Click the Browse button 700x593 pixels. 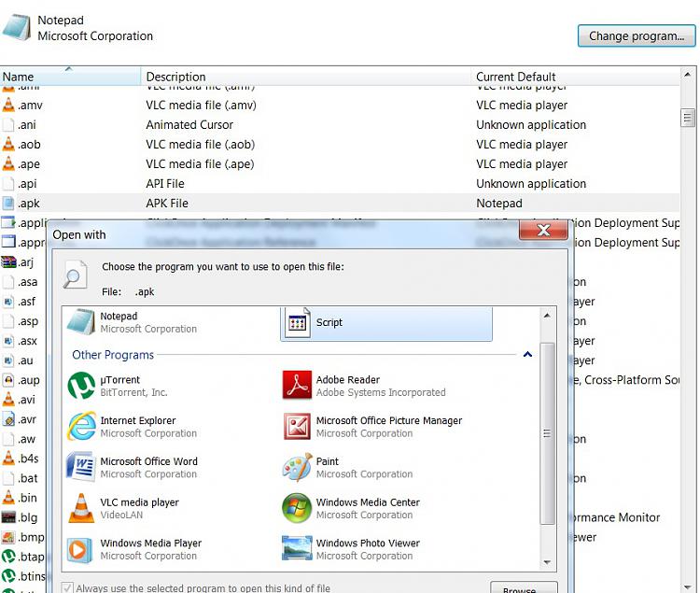click(x=524, y=587)
